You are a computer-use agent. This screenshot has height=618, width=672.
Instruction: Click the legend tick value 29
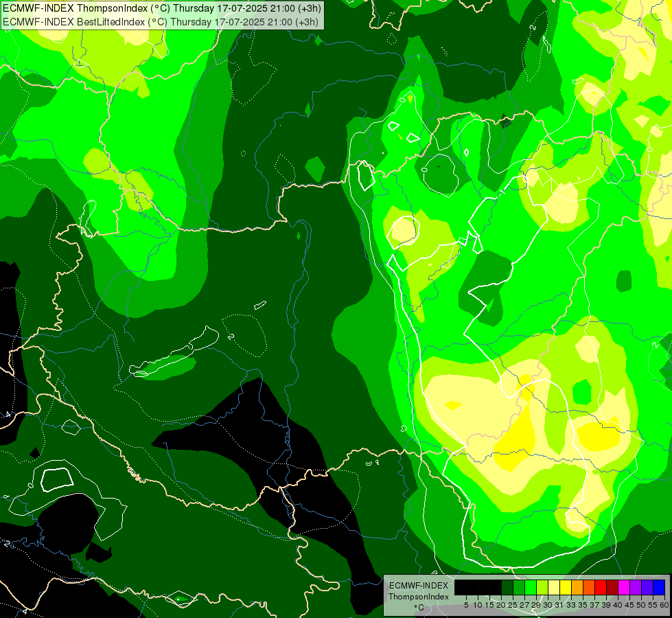tap(536, 605)
